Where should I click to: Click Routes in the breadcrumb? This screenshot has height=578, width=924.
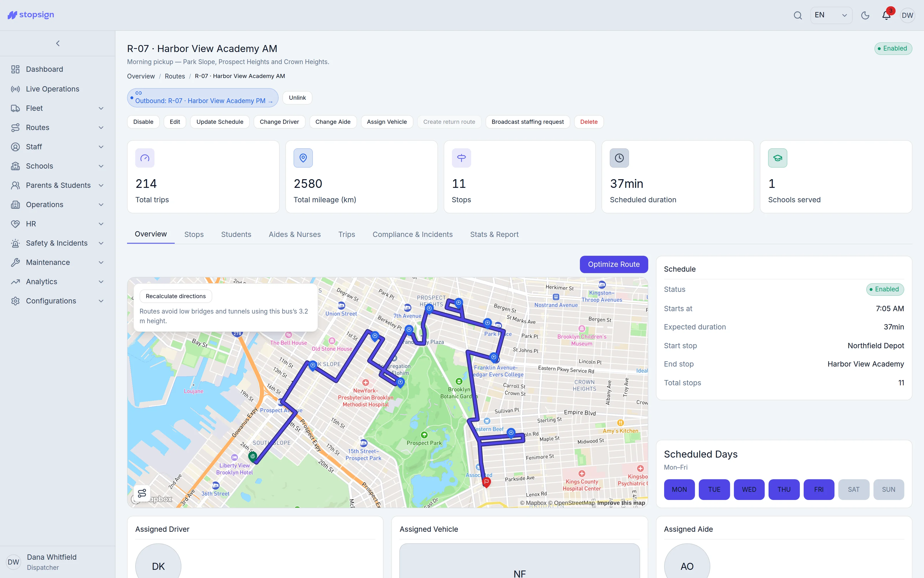tap(175, 76)
